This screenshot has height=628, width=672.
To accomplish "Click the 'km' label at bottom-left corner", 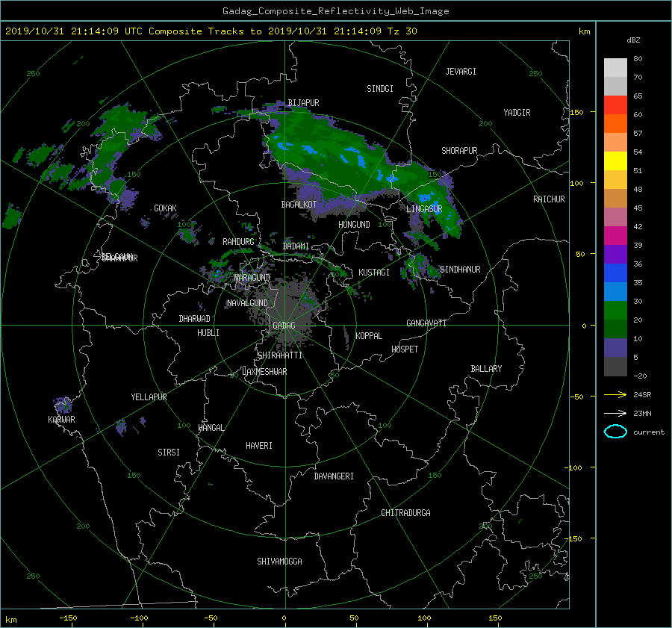I will pos(10,620).
